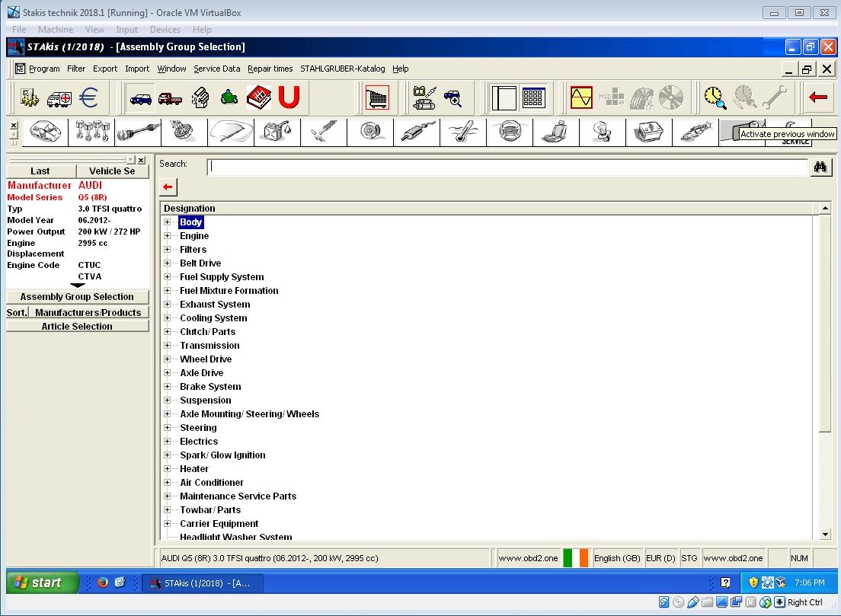The width and height of the screenshot is (841, 616).
Task: Open the shopping cart icon
Action: pos(376,97)
